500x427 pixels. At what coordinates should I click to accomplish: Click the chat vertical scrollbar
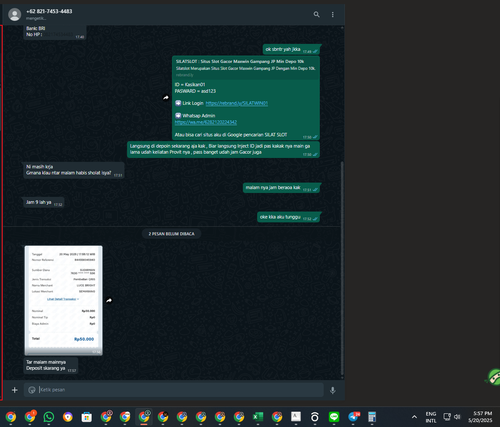[342, 268]
